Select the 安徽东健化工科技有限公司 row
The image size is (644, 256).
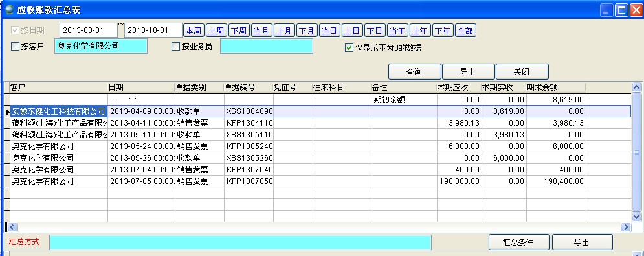(320, 111)
